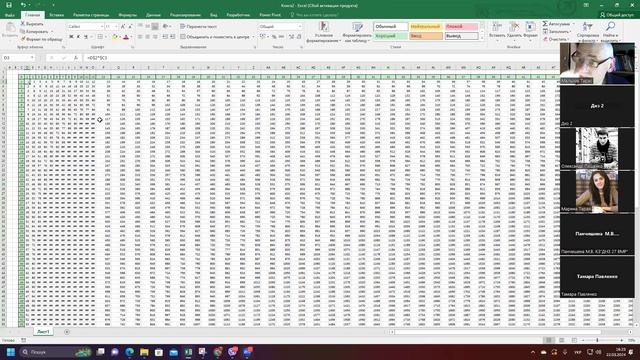
Task: Apply the Обычный cell style
Action: 391,27
